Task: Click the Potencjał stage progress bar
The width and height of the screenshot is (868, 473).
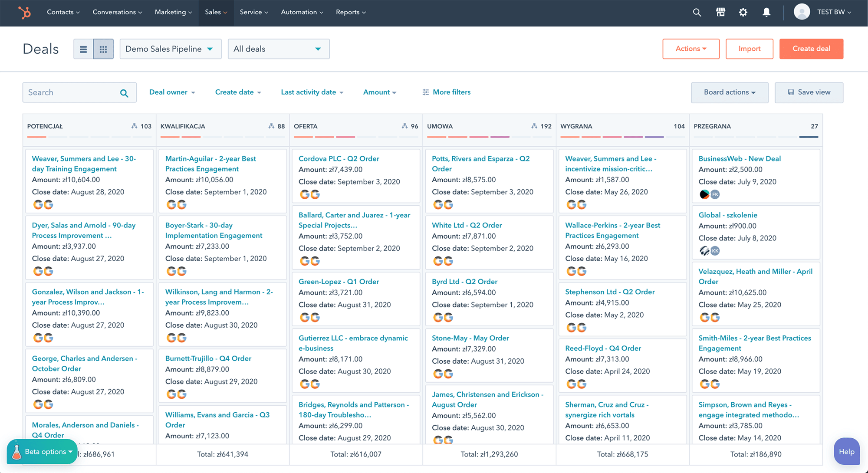Action: (89, 137)
